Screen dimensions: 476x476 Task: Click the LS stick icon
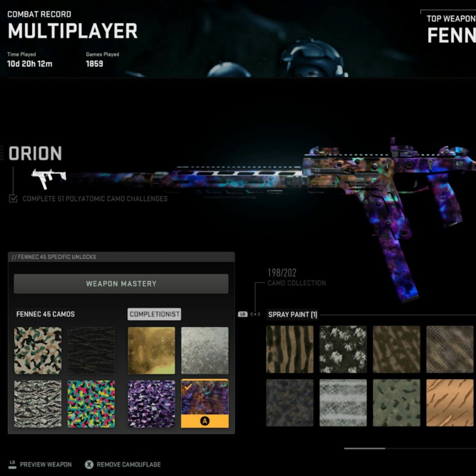[12, 464]
